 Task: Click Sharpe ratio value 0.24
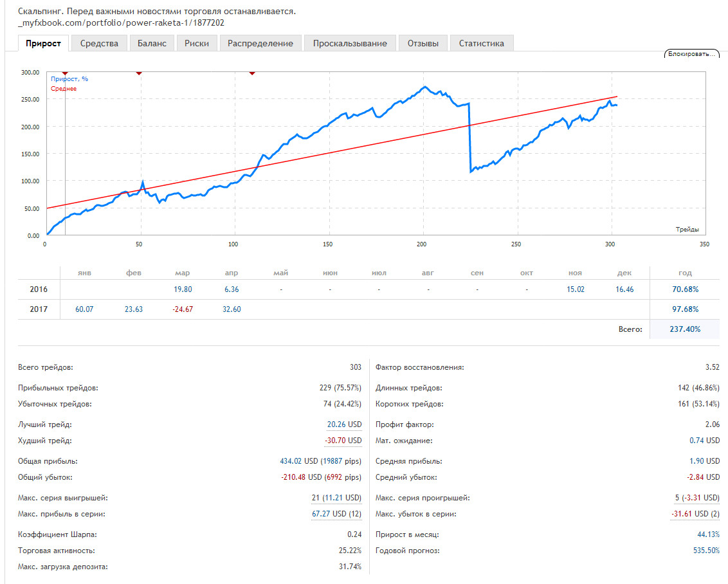click(354, 534)
